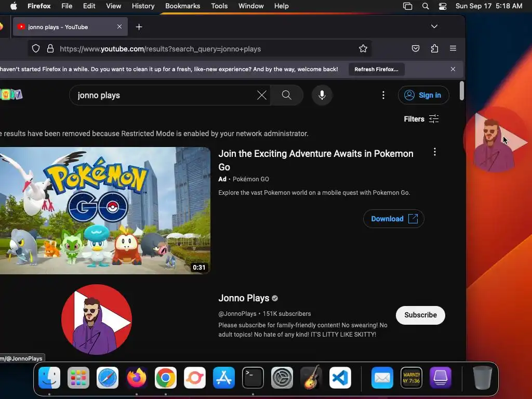This screenshot has height=399, width=532.
Task: Click the Jonno Plays image on desktop
Action: (495, 140)
